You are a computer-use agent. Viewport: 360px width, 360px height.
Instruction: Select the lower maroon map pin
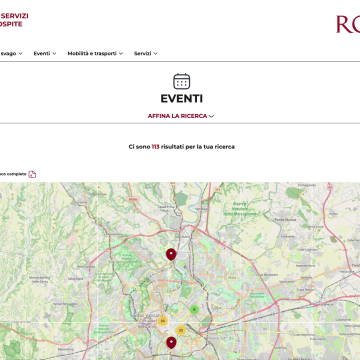(171, 343)
